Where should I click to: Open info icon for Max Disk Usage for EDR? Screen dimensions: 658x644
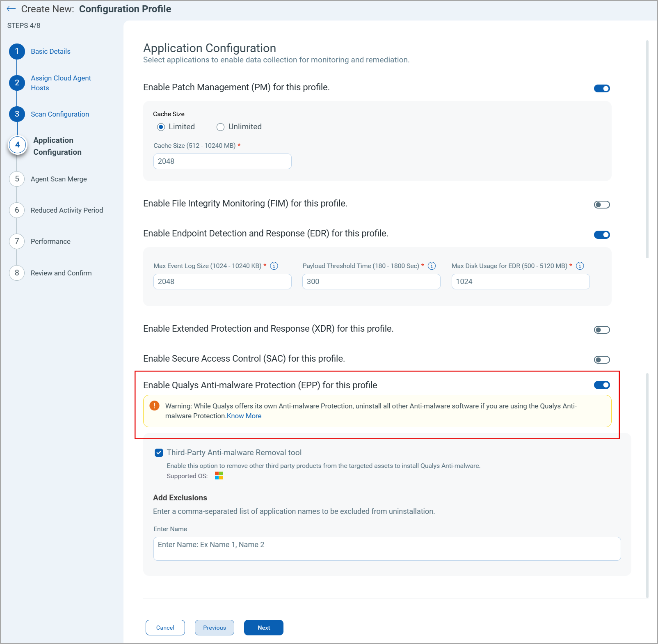(x=580, y=266)
